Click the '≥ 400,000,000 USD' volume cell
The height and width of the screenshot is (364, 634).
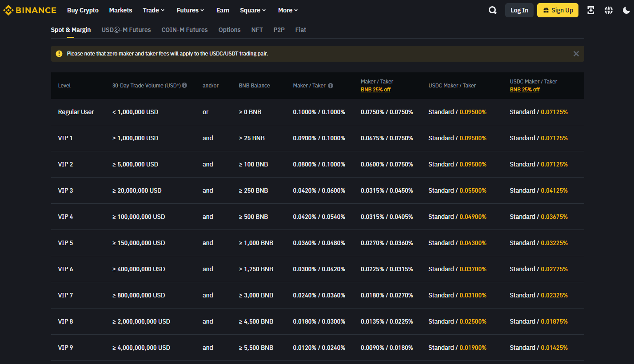pyautogui.click(x=139, y=269)
